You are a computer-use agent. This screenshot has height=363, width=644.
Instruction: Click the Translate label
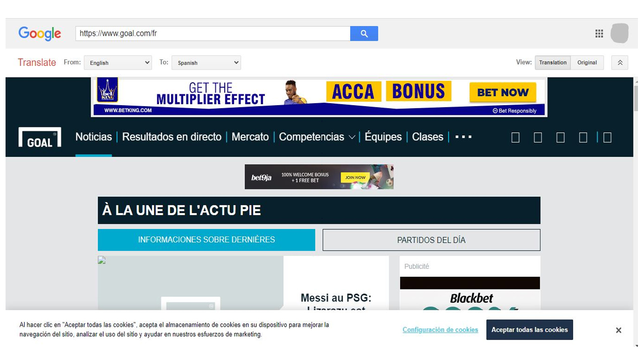point(37,62)
